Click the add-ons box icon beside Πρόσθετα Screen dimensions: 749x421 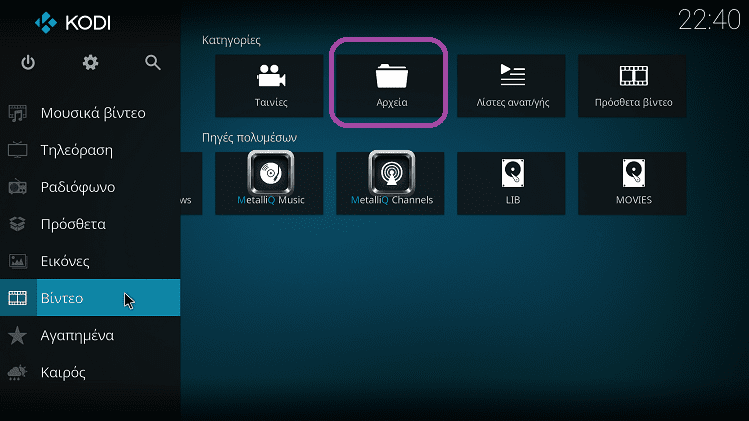click(18, 224)
